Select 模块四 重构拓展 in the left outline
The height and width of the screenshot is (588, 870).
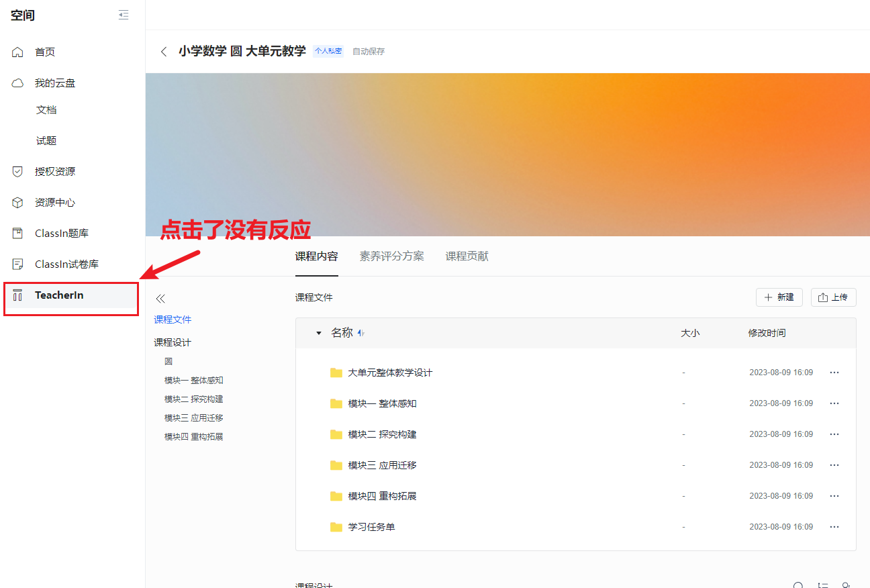194,436
